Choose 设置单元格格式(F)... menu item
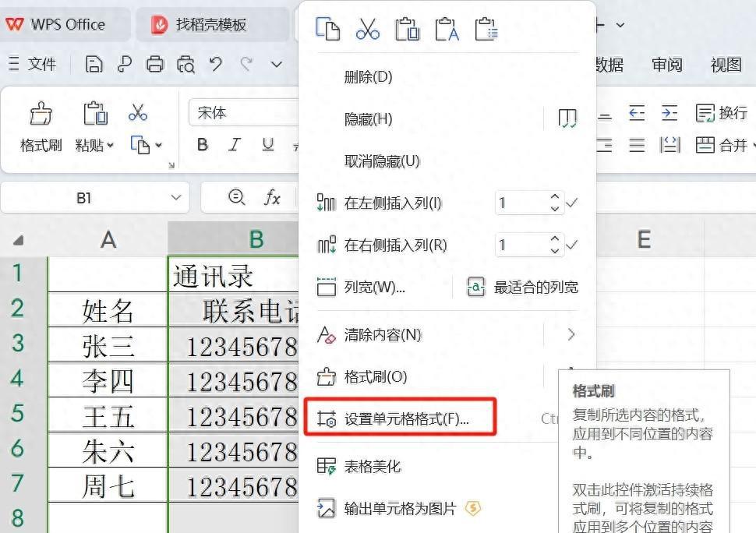This screenshot has width=756, height=533. click(400, 418)
